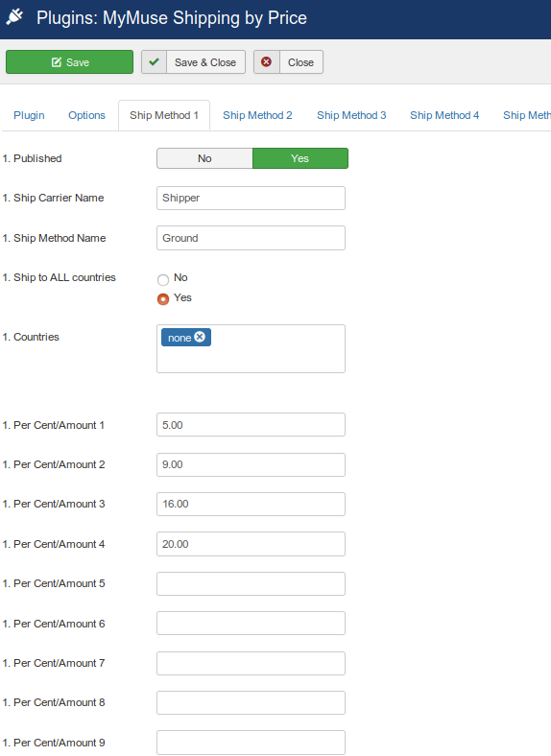Click the '1. Per Cent/Amount 2' label
Image resolution: width=551 pixels, height=756 pixels.
tap(54, 464)
